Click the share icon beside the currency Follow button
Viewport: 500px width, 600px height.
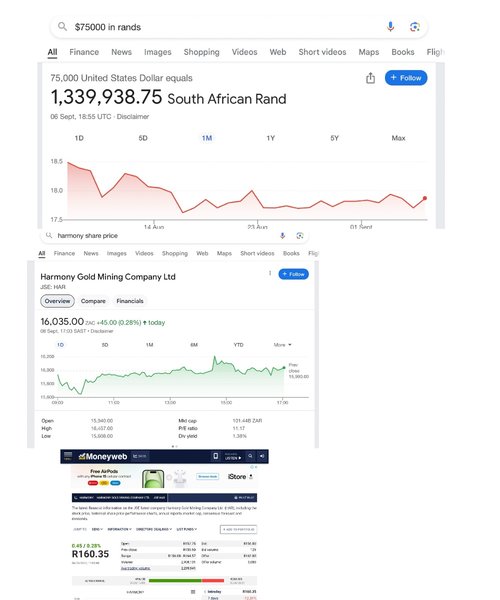370,78
